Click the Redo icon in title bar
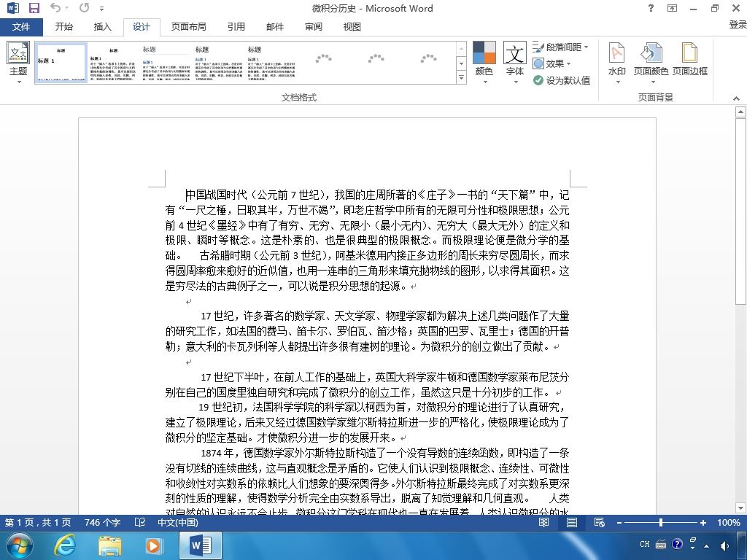This screenshot has width=747, height=560. pyautogui.click(x=85, y=7)
